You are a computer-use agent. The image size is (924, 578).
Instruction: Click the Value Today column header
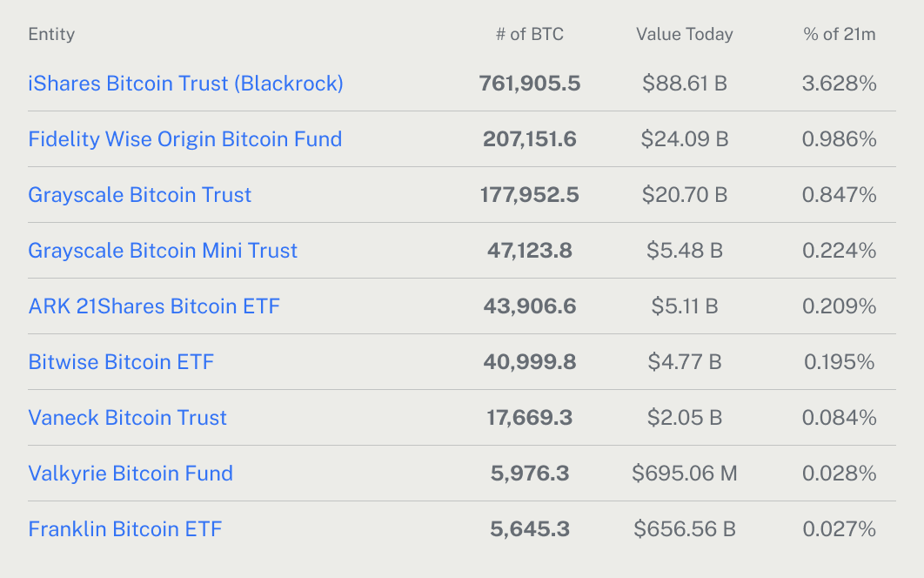click(684, 35)
